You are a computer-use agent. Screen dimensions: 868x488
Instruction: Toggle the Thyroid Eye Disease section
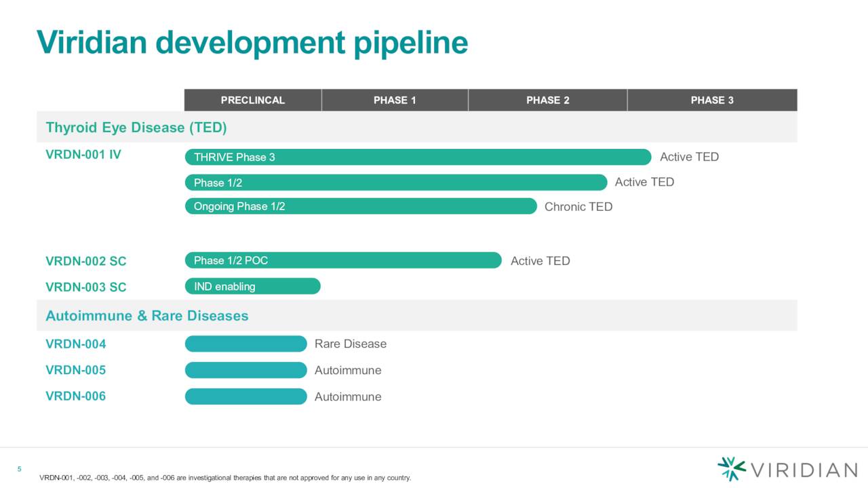136,127
